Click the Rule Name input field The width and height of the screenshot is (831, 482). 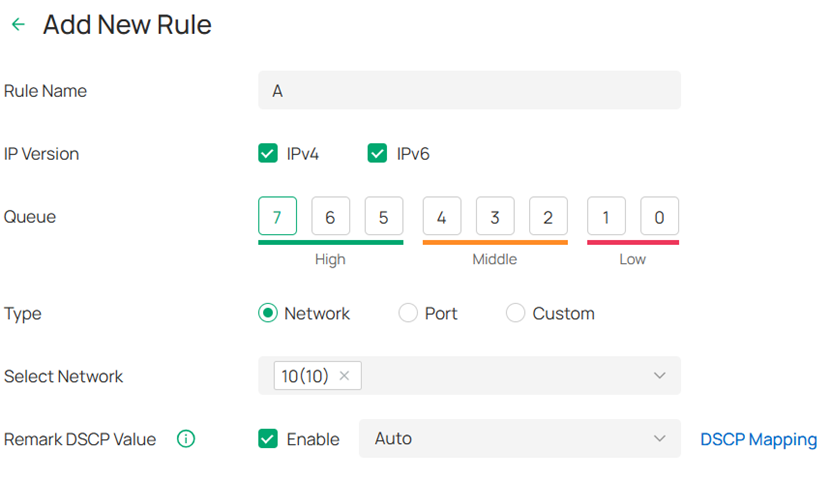tap(469, 91)
